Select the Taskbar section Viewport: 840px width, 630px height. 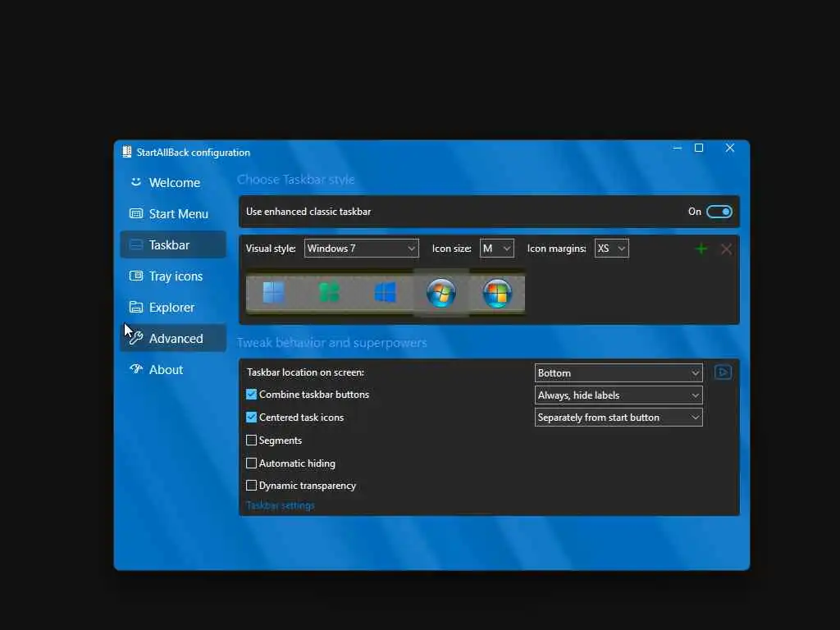(x=173, y=244)
